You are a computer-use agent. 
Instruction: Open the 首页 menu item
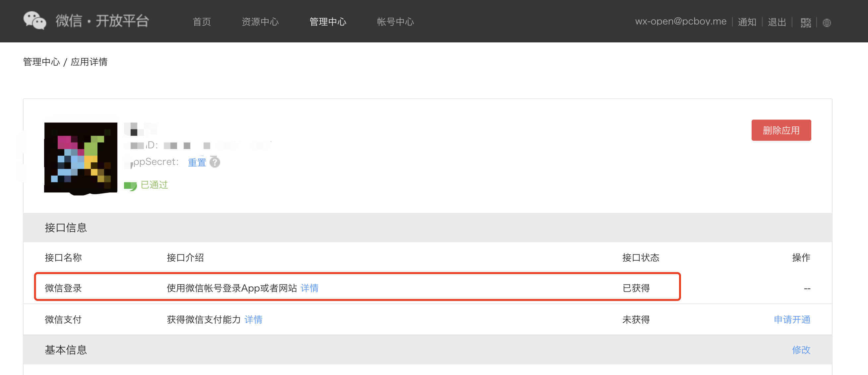coord(202,22)
